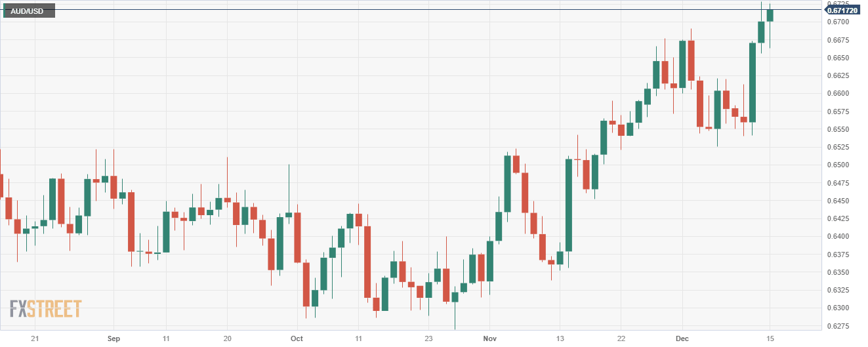
Task: Select the Oct label on date axis
Action: point(297,339)
